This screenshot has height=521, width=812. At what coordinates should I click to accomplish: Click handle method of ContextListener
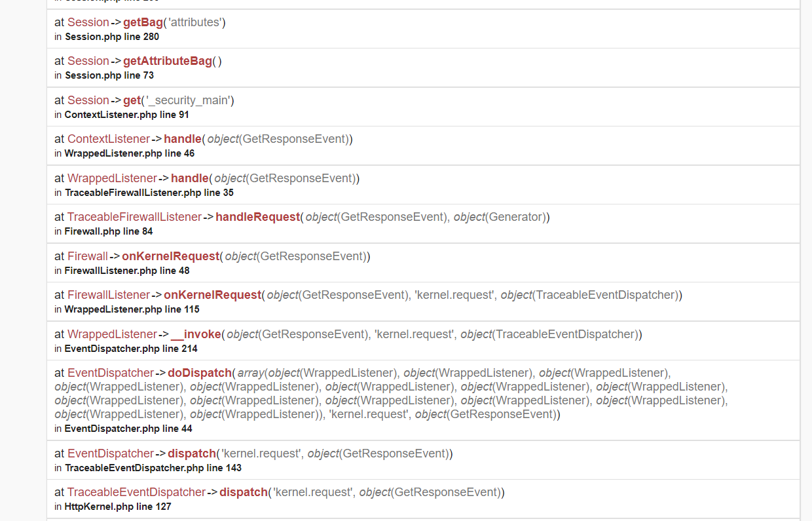click(x=183, y=139)
